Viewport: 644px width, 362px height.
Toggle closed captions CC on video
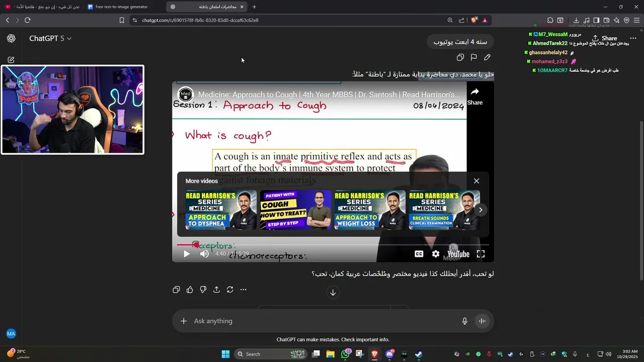pos(419,254)
